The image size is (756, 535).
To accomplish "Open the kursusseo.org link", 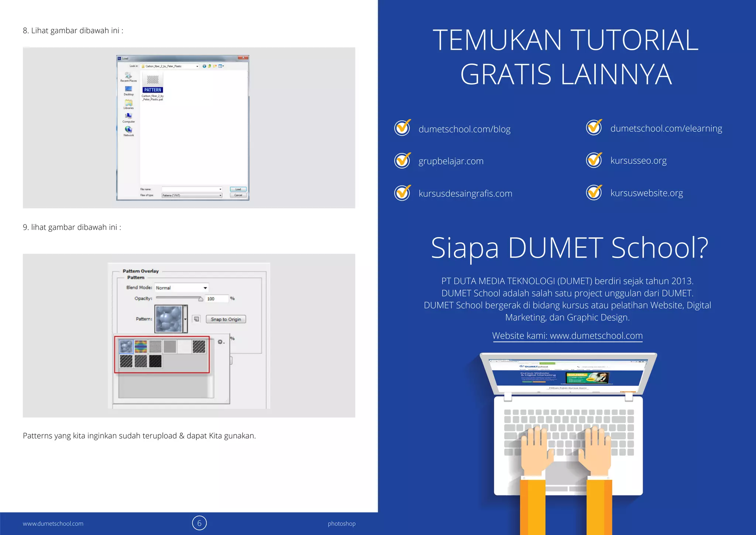I will coord(638,161).
